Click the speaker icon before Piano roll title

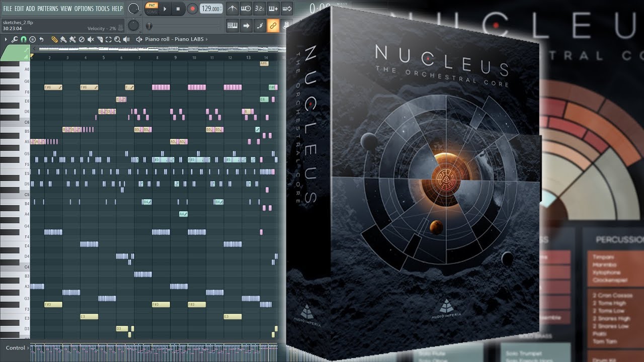[139, 39]
